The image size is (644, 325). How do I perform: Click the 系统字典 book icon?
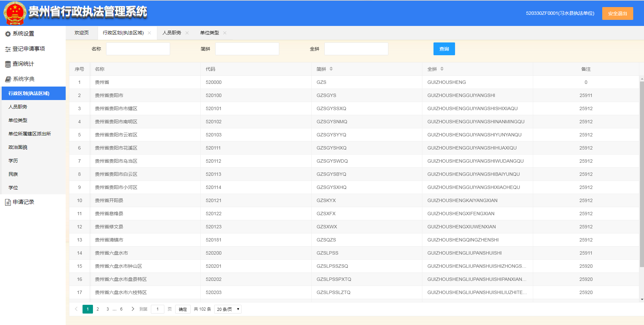(x=8, y=79)
